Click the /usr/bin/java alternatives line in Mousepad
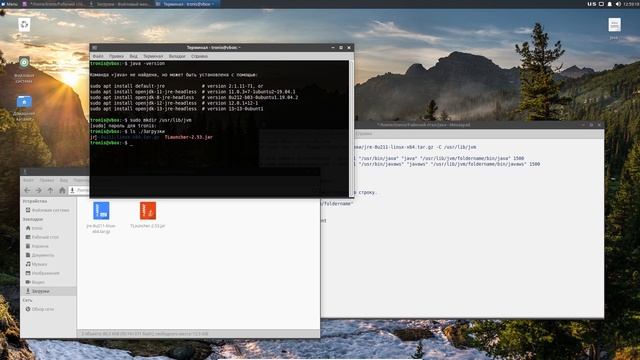The height and width of the screenshot is (360, 640). (439, 158)
